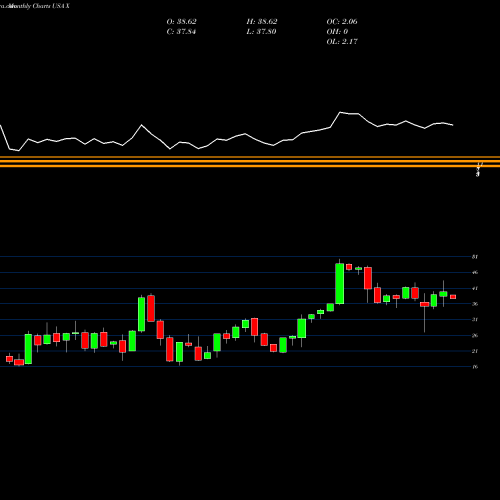Click the 'Monthly Charts USA X' title text
Screen dimensions: 500x500
coord(38,6)
